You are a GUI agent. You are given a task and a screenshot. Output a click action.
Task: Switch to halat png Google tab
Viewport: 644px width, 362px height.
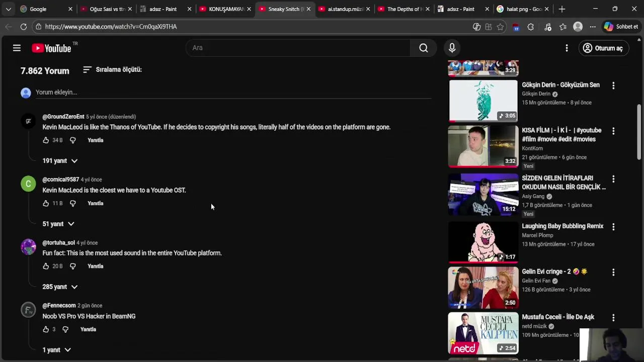(521, 9)
